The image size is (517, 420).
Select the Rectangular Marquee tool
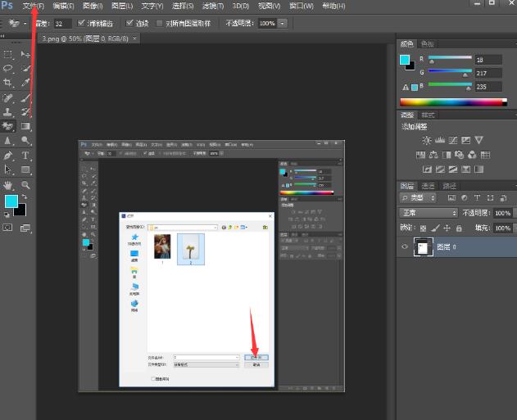[x=8, y=54]
